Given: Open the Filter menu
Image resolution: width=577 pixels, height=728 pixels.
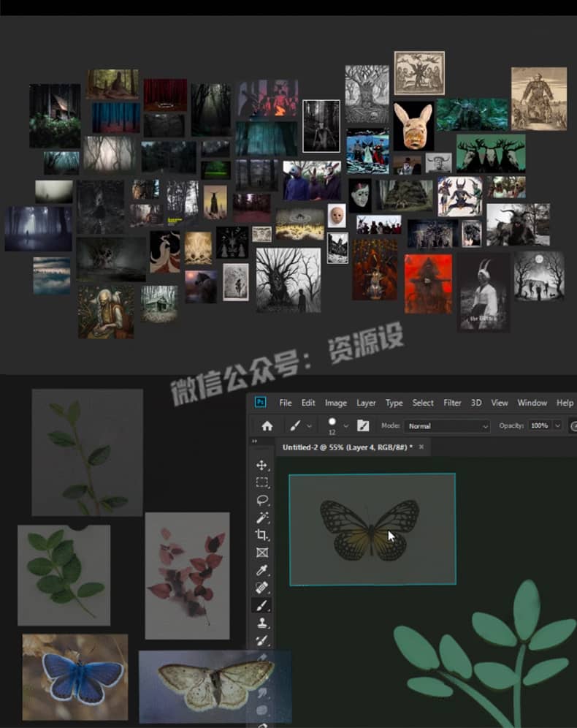Looking at the screenshot, I should (452, 403).
